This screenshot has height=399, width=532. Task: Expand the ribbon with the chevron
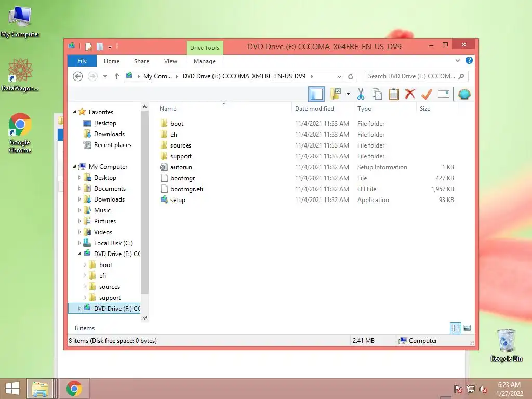pyautogui.click(x=457, y=60)
